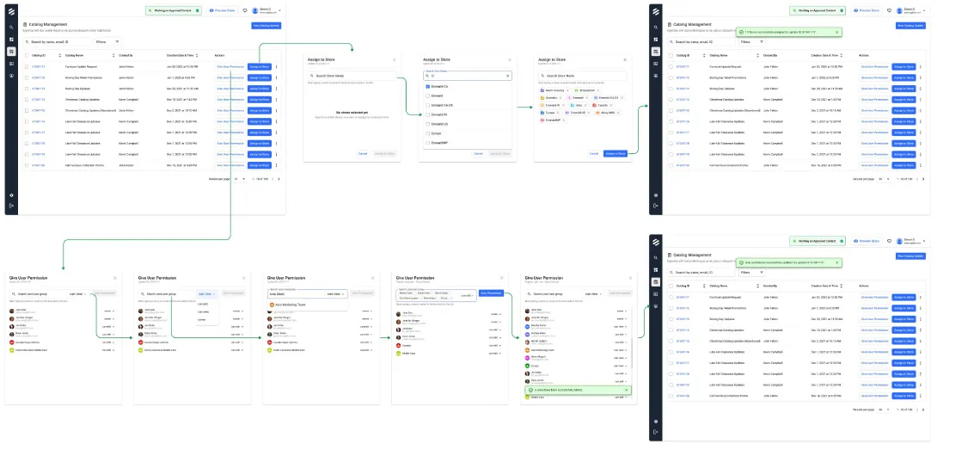Open kebab menu for Boxing Day Week Promotions, toast-free screen
Screen dimensions: 980x450
click(x=276, y=77)
